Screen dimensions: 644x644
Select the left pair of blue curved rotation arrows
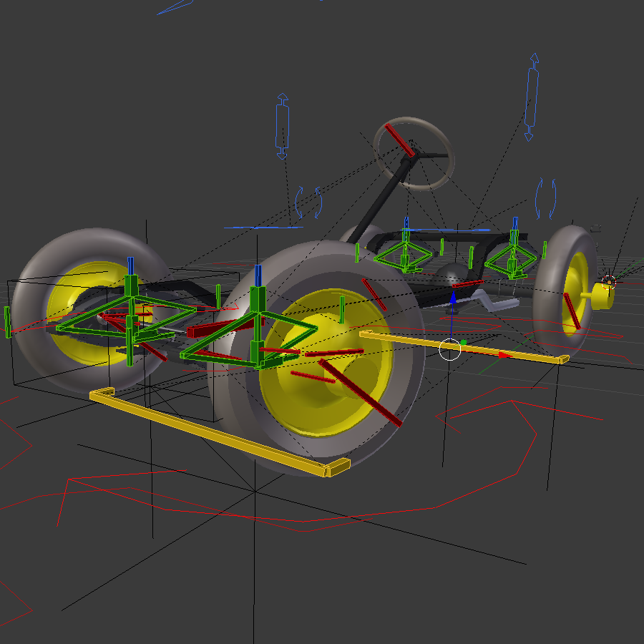(308, 203)
